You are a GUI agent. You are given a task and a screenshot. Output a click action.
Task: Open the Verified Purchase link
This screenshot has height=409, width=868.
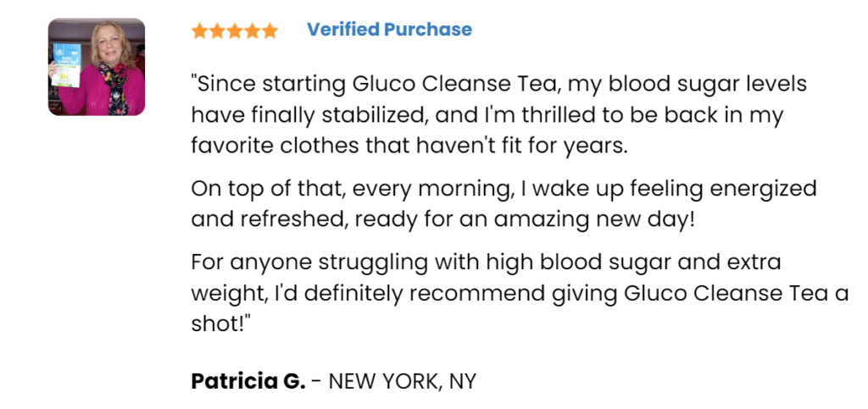coord(389,30)
